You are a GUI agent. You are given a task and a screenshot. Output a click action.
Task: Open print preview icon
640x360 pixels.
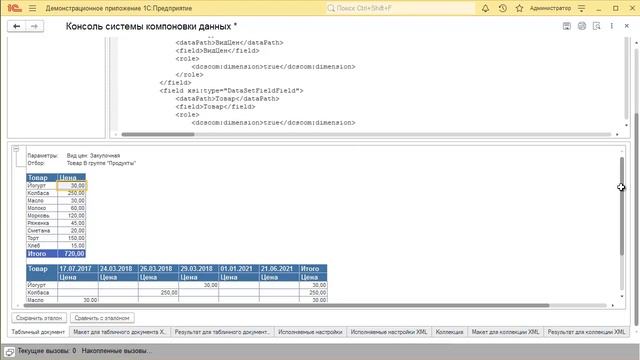click(597, 26)
